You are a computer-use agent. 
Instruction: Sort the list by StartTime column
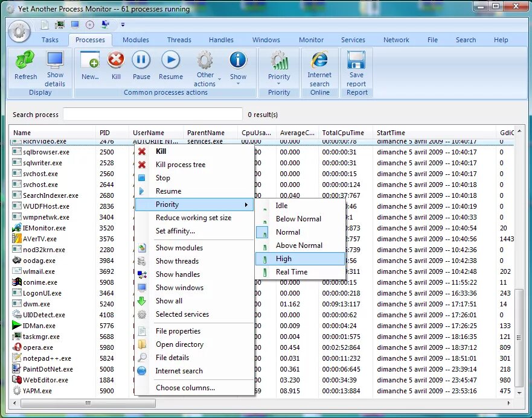click(x=434, y=133)
